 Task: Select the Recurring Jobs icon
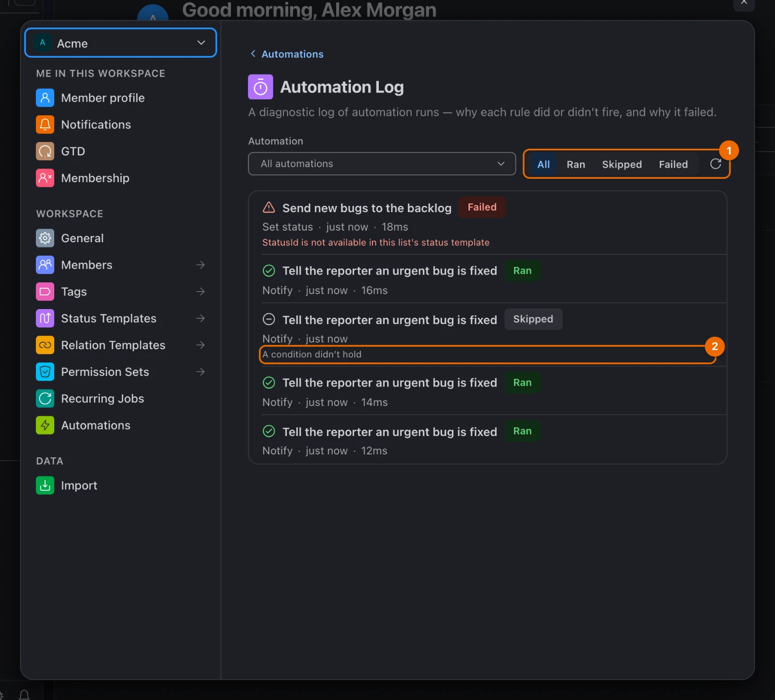[x=45, y=398]
